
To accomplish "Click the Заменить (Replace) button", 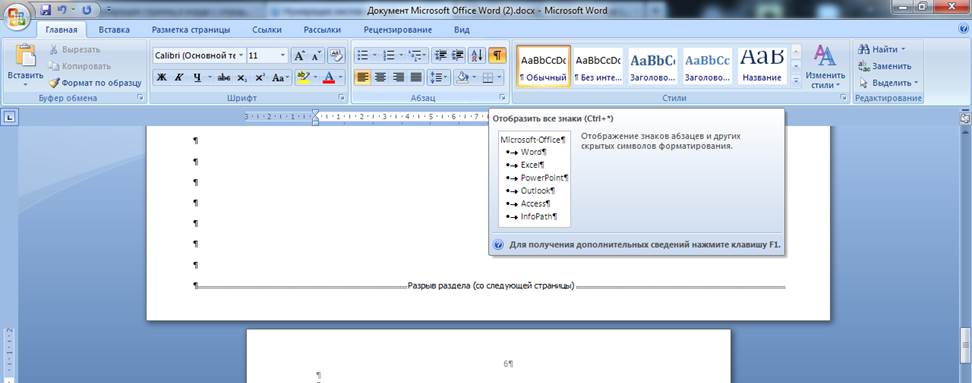I will (885, 66).
